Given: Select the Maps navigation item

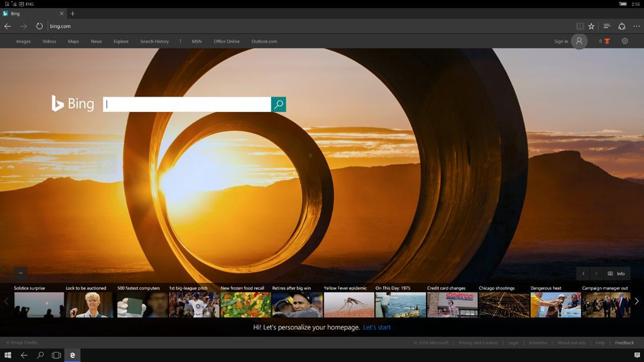Looking at the screenshot, I should (72, 41).
